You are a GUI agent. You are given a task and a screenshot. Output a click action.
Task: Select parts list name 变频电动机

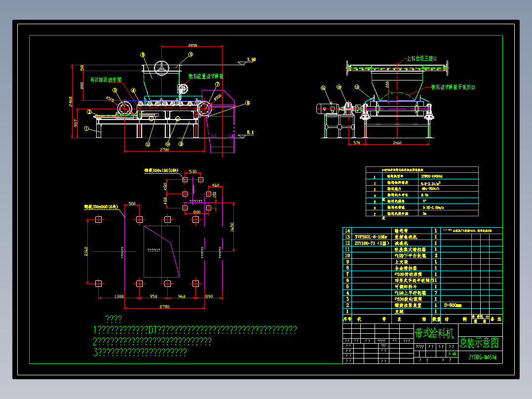tap(406, 237)
